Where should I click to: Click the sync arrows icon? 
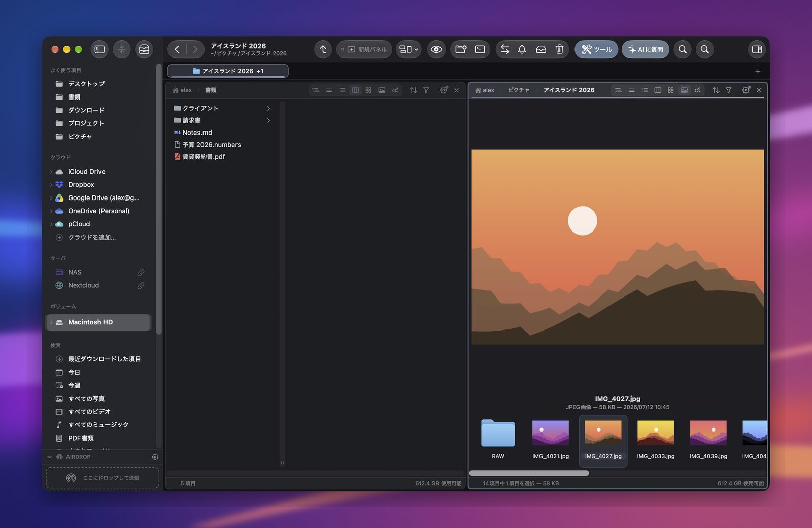coord(505,49)
